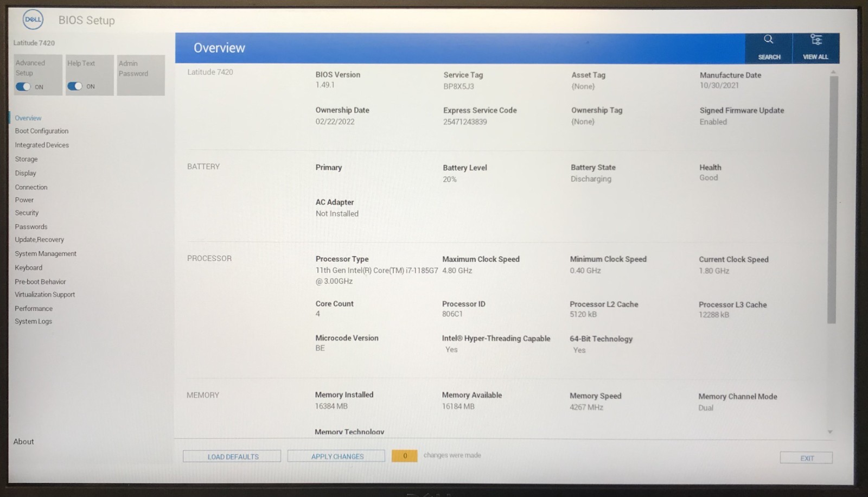Go to the Storage section
The image size is (868, 497).
pos(27,159)
